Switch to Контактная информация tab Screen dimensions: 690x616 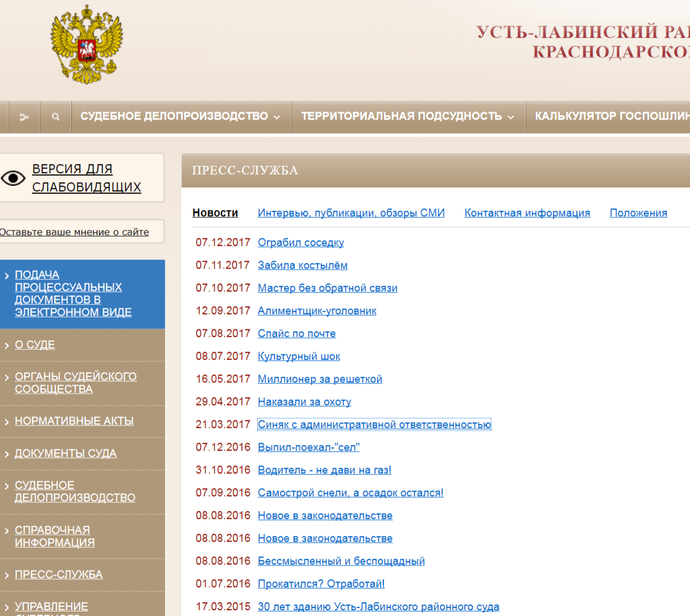point(527,213)
